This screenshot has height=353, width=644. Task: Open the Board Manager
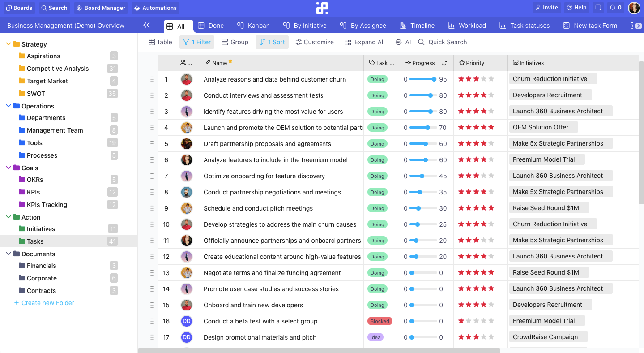[x=101, y=8]
